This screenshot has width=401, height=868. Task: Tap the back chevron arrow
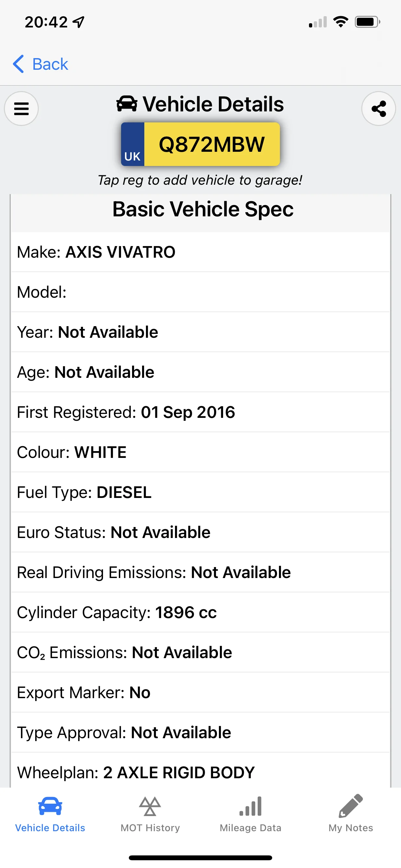pos(18,64)
